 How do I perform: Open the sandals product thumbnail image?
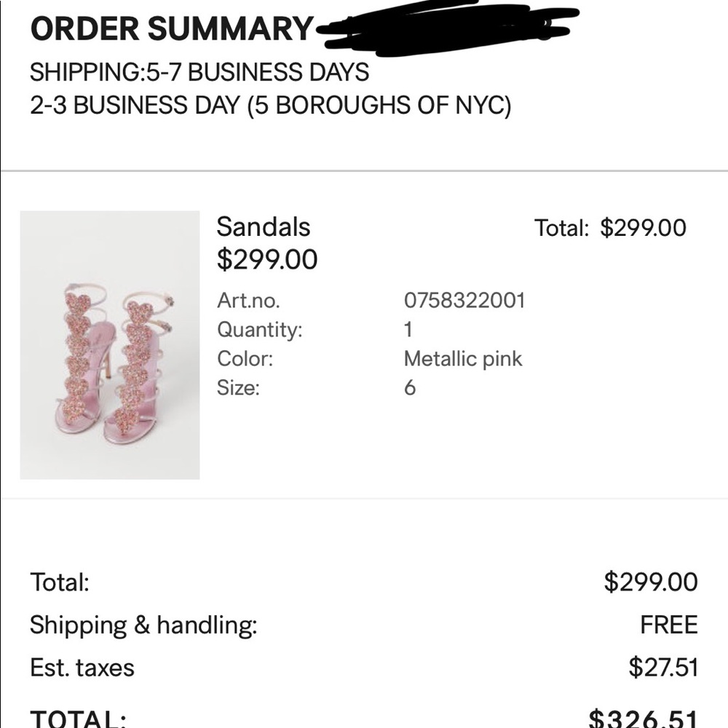[x=110, y=345]
